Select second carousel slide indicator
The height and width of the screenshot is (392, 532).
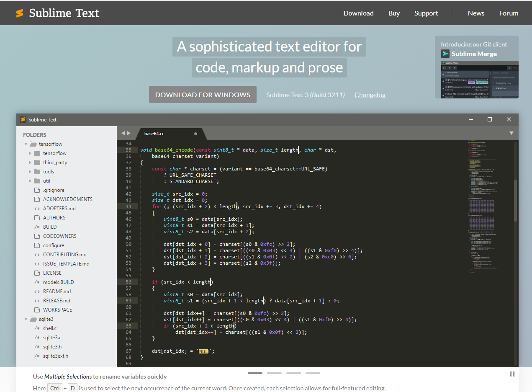[x=274, y=373]
